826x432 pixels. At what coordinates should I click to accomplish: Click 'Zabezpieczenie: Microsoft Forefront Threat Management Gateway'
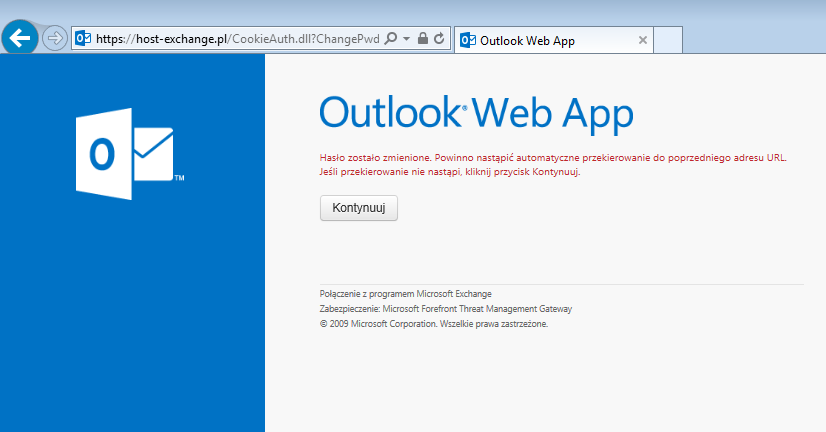[446, 309]
